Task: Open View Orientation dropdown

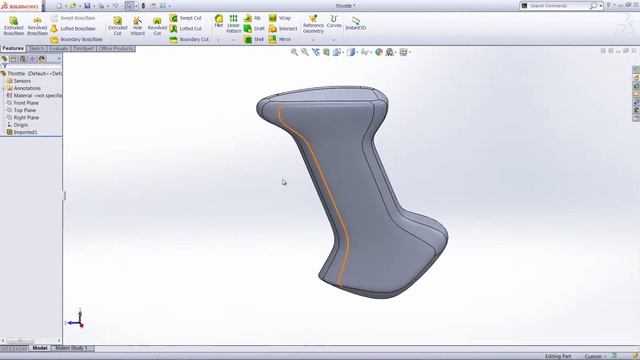Action: tap(338, 52)
